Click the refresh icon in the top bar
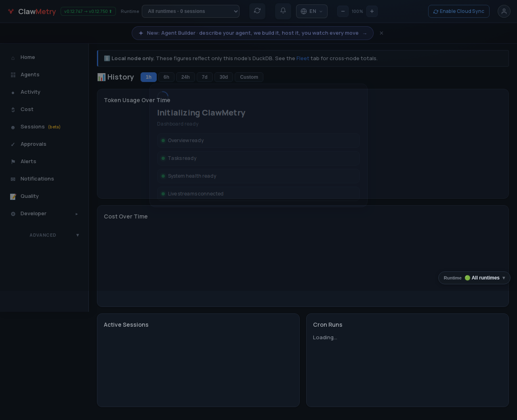The width and height of the screenshot is (517, 420). tap(257, 11)
